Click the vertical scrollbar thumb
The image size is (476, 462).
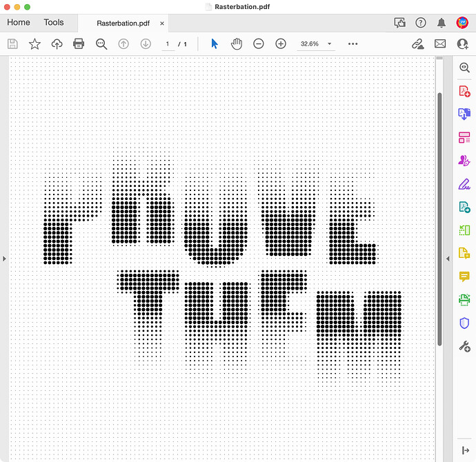tap(439, 219)
